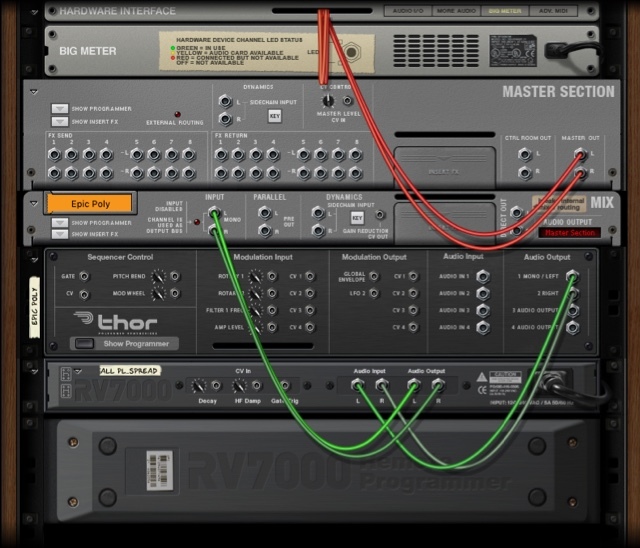Switch to the AUDIO I/O tab

pyautogui.click(x=408, y=11)
